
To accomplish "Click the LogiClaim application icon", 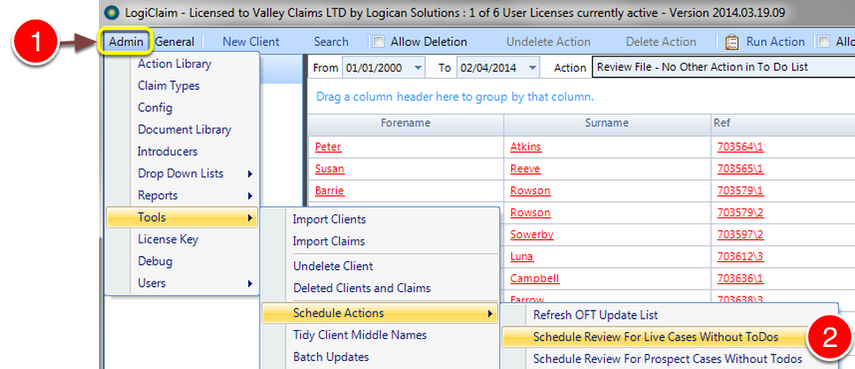I will tap(113, 13).
